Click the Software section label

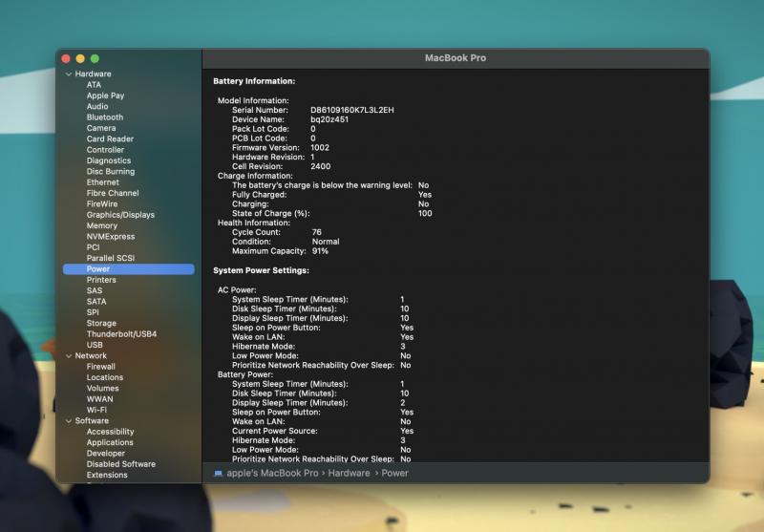[92, 421]
